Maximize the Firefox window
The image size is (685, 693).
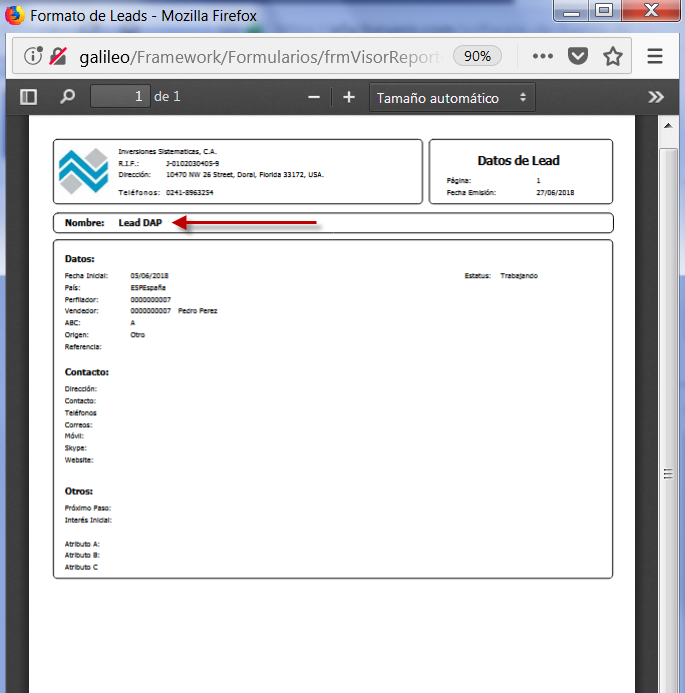click(x=604, y=11)
